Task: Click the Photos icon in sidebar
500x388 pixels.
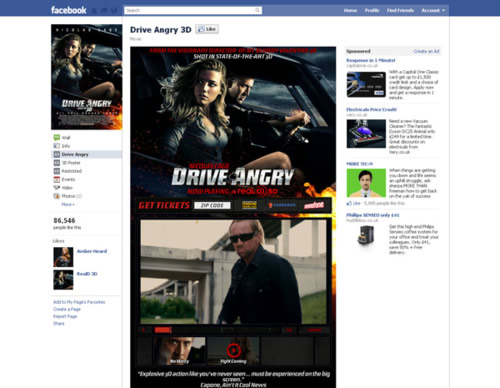Action: pos(57,196)
